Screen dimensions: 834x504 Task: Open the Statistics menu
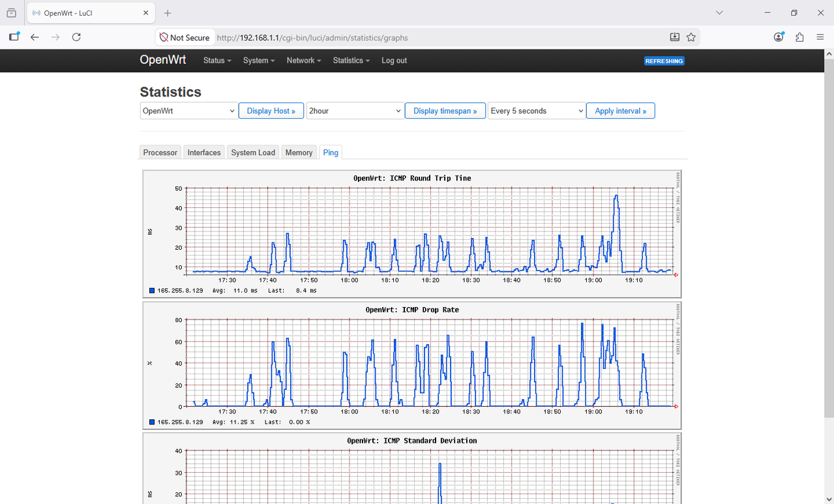351,61
